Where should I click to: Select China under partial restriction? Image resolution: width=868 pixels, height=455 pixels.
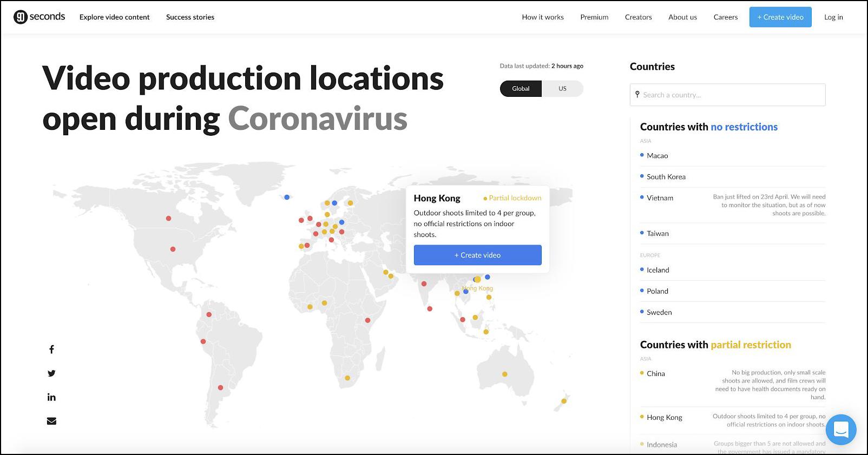(x=655, y=374)
